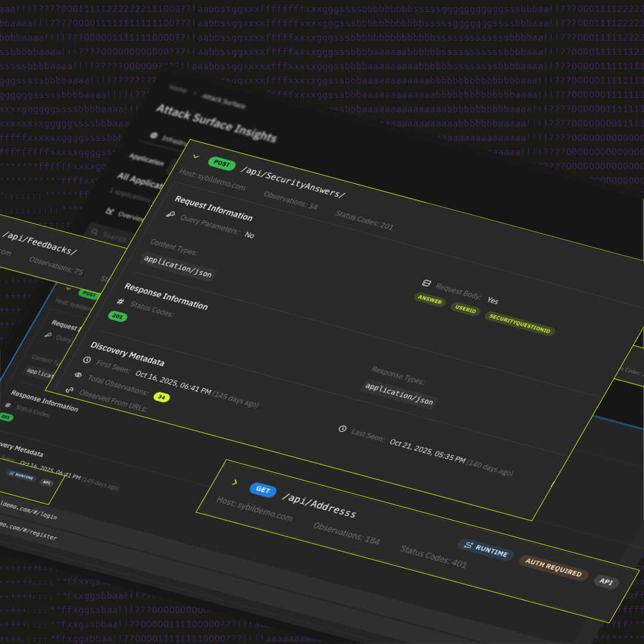Open the sybildemo.com/#/register observed URL
This screenshot has height=644, width=644.
[28, 530]
